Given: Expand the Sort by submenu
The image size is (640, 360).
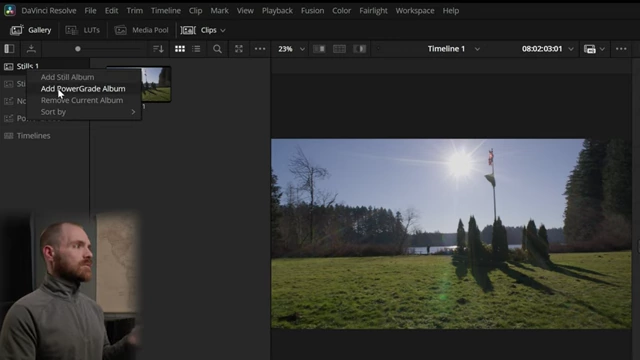Looking at the screenshot, I should click(84, 112).
